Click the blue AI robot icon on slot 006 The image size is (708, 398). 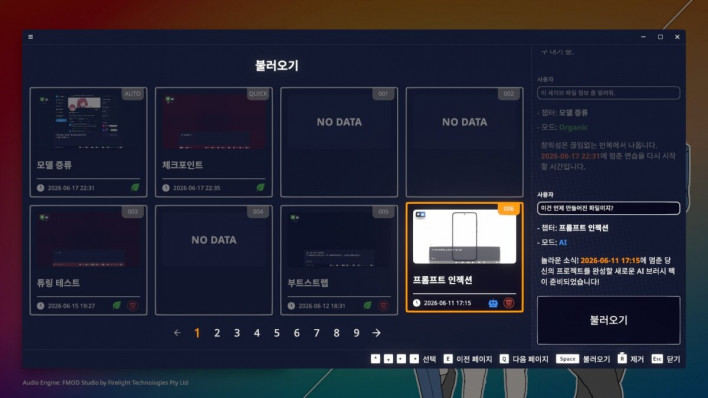pyautogui.click(x=493, y=303)
